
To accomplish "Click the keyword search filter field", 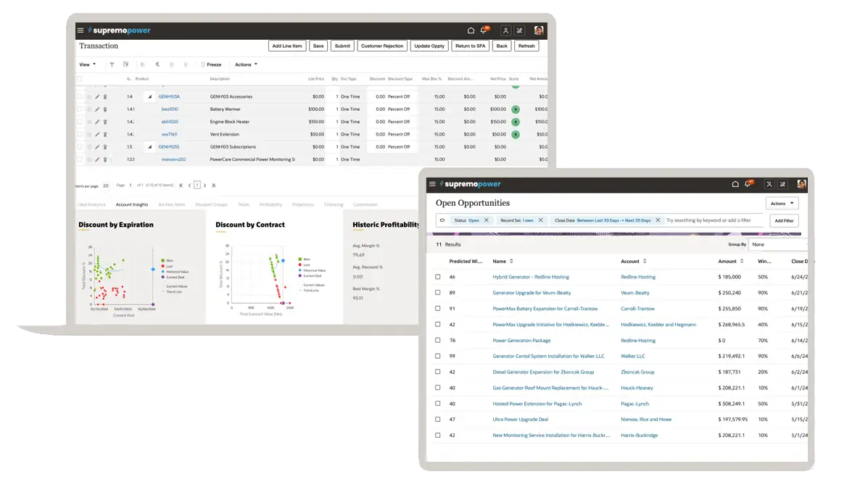I will (714, 220).
